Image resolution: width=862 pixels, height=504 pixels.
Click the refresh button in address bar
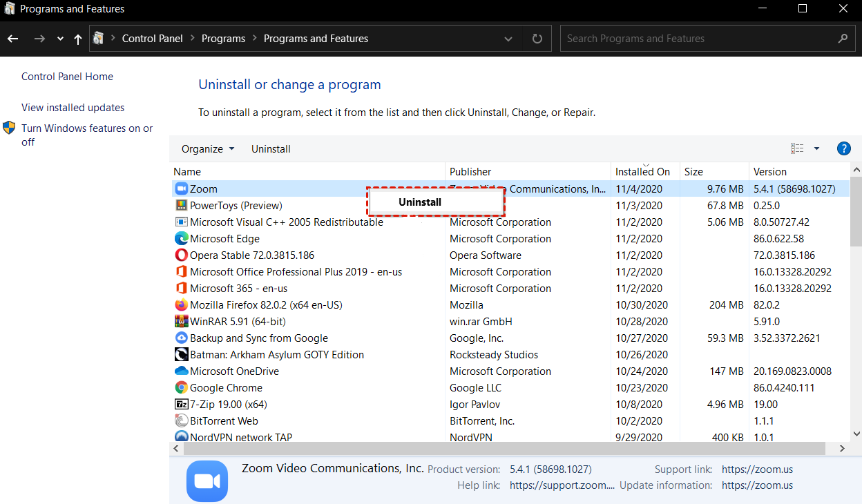click(x=537, y=39)
